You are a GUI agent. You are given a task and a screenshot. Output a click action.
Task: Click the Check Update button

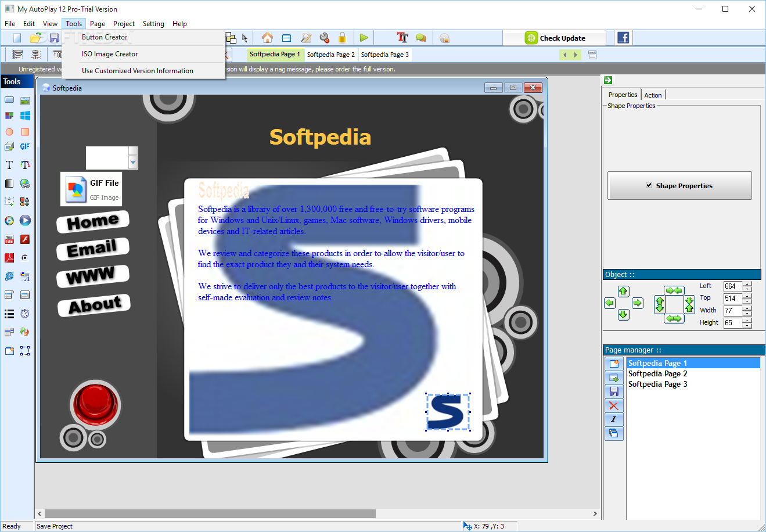click(x=556, y=38)
